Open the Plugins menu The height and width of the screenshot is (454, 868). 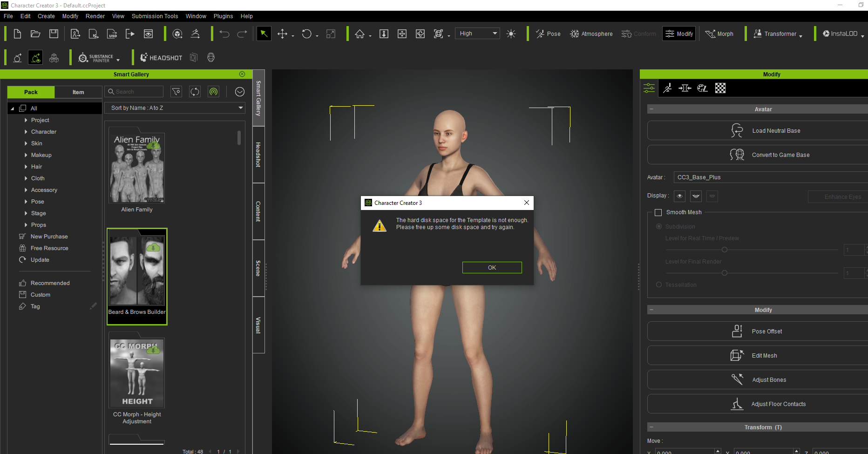223,16
